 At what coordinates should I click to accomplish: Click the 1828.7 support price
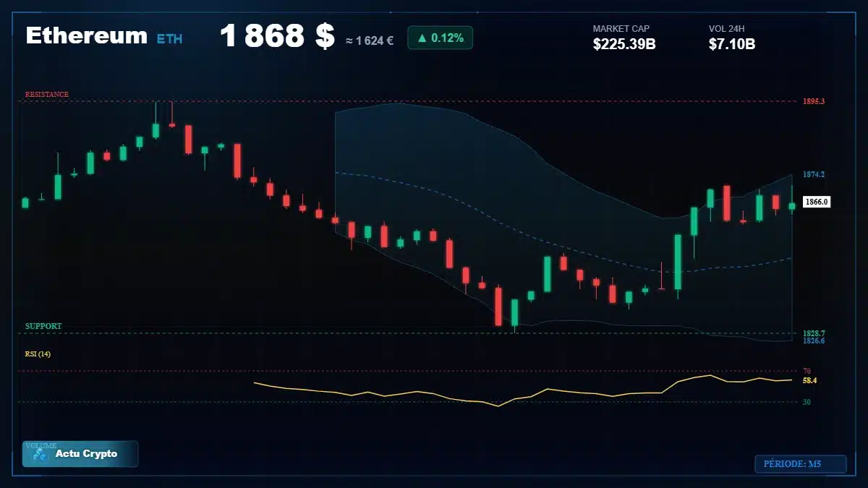(814, 333)
